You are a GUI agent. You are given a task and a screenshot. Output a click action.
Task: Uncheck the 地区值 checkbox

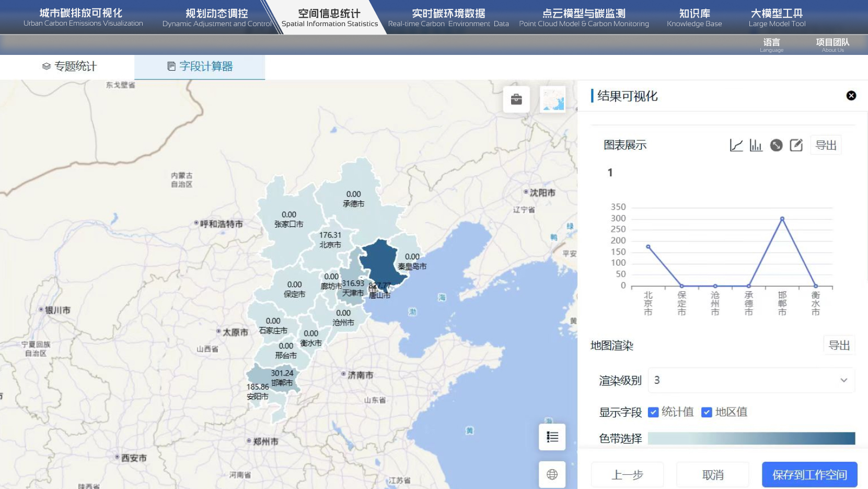tap(707, 412)
